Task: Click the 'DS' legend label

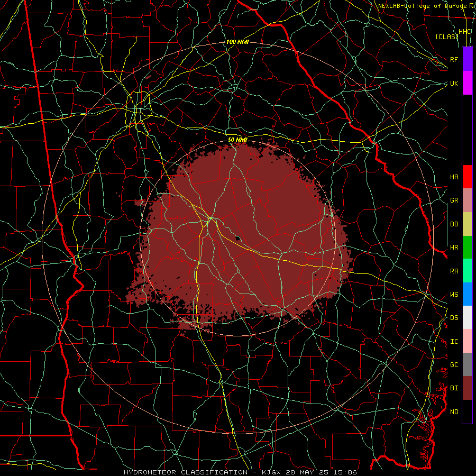Action: pos(454,318)
